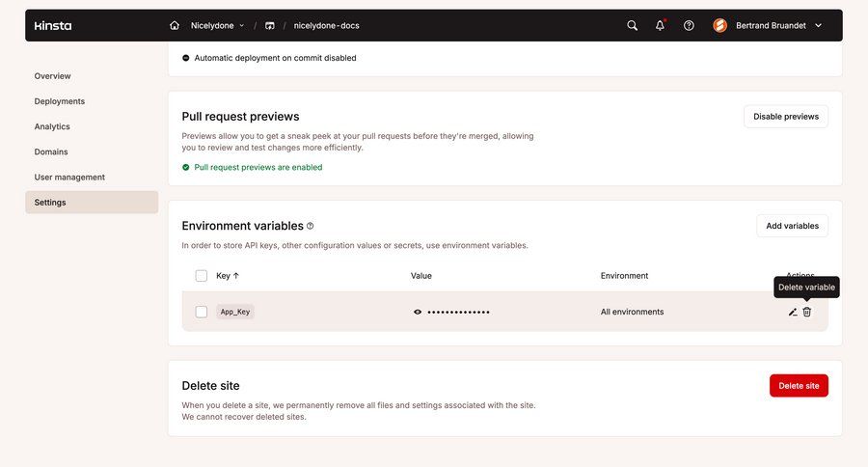Click the masked App_Key value dots

458,313
